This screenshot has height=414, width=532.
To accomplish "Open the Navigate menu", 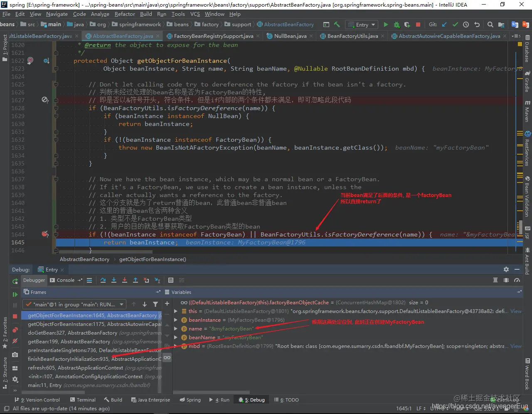I will click(57, 14).
